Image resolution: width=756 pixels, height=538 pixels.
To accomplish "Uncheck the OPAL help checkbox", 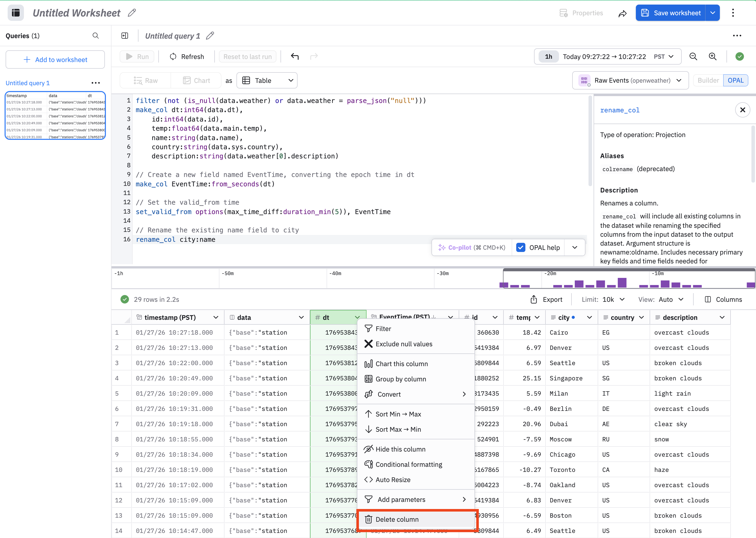I will tap(521, 247).
